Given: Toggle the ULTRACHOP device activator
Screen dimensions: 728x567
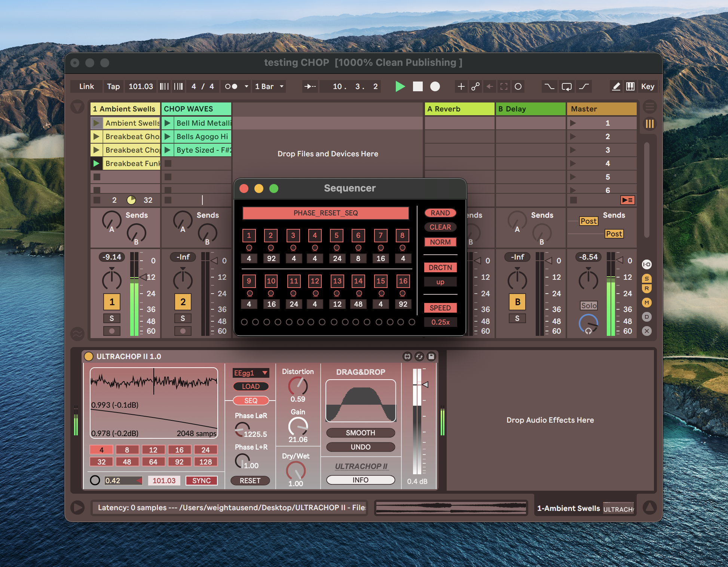Looking at the screenshot, I should 89,356.
